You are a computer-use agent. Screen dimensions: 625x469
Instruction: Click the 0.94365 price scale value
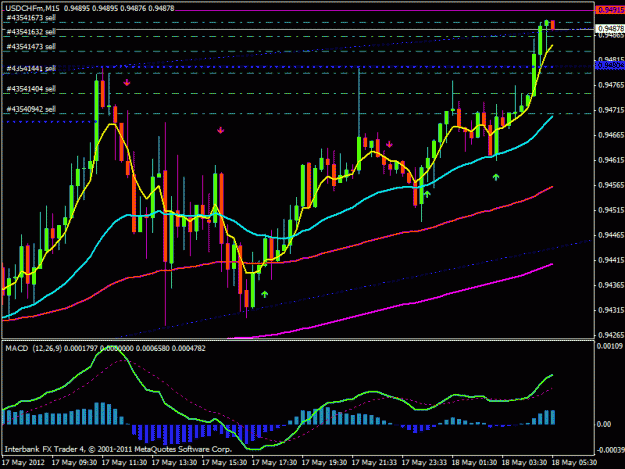611,285
